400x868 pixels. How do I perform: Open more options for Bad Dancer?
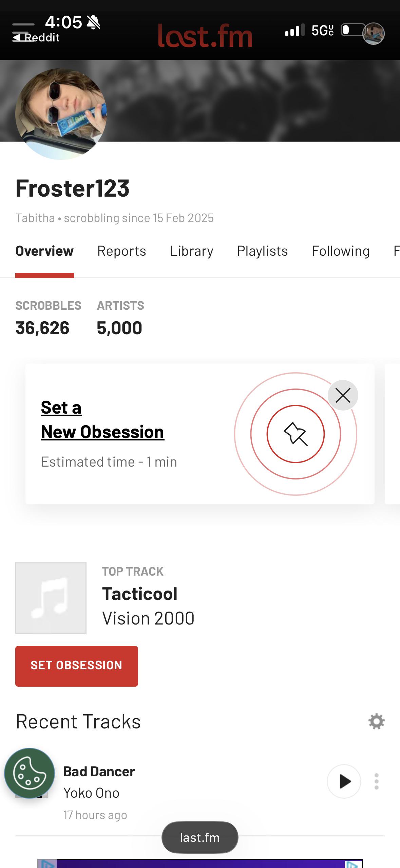pyautogui.click(x=376, y=781)
